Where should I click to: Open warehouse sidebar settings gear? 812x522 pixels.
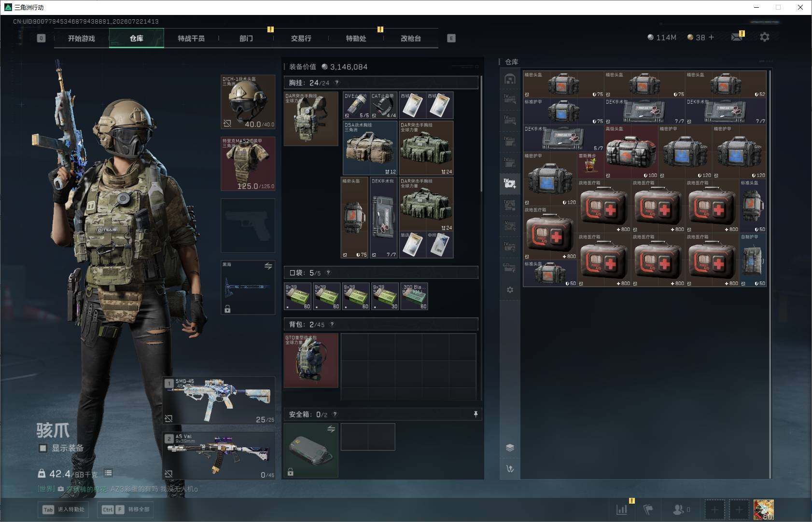click(510, 290)
